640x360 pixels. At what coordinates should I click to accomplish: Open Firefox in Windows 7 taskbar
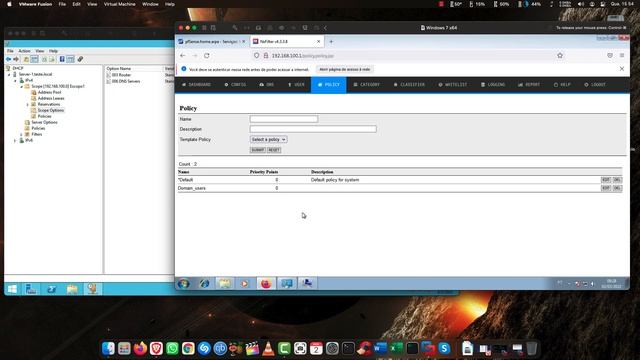pyautogui.click(x=266, y=283)
